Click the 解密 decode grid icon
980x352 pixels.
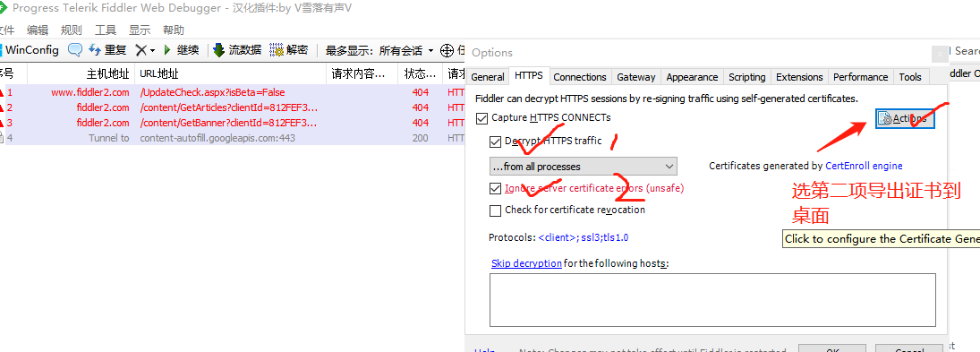coord(277,50)
